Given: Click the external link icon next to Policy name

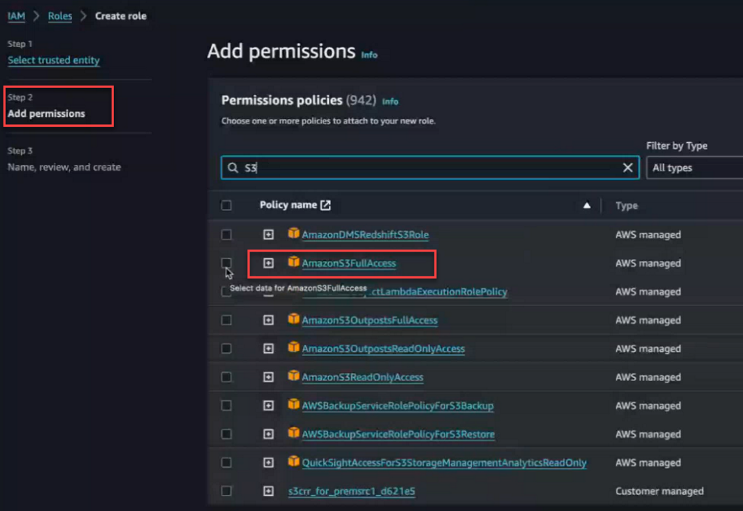Looking at the screenshot, I should pyautogui.click(x=326, y=205).
